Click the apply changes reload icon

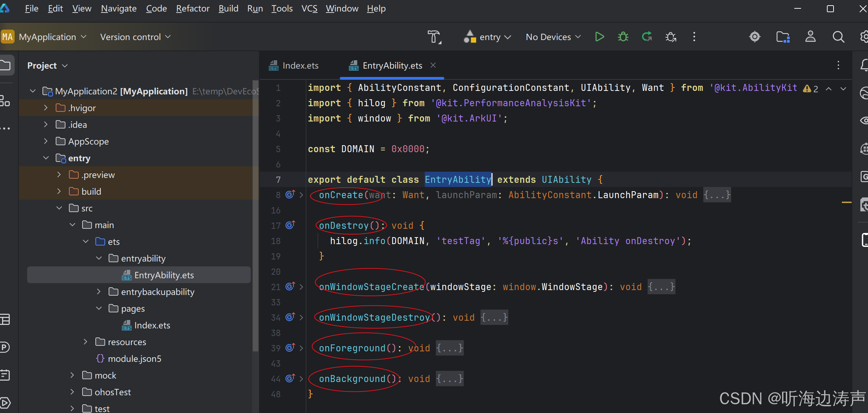(x=647, y=37)
